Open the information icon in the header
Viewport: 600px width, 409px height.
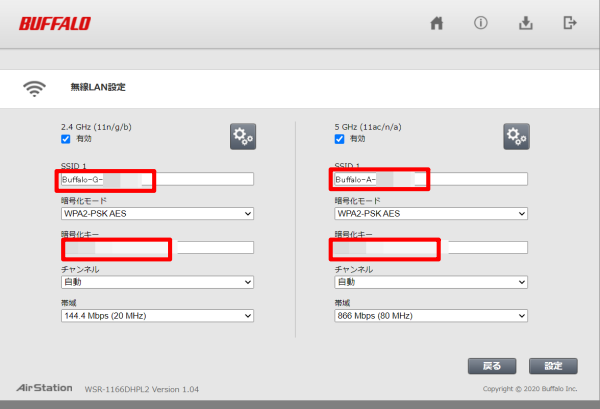coord(481,23)
